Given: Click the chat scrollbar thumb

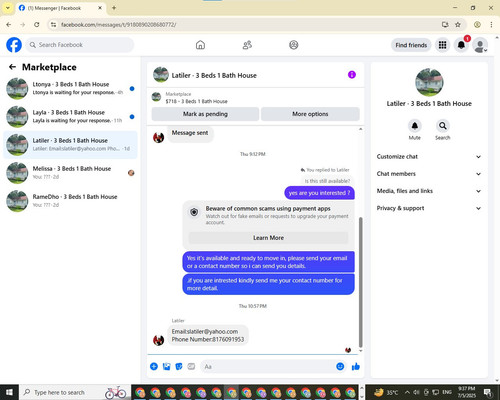Looking at the screenshot, I should click(x=360, y=282).
